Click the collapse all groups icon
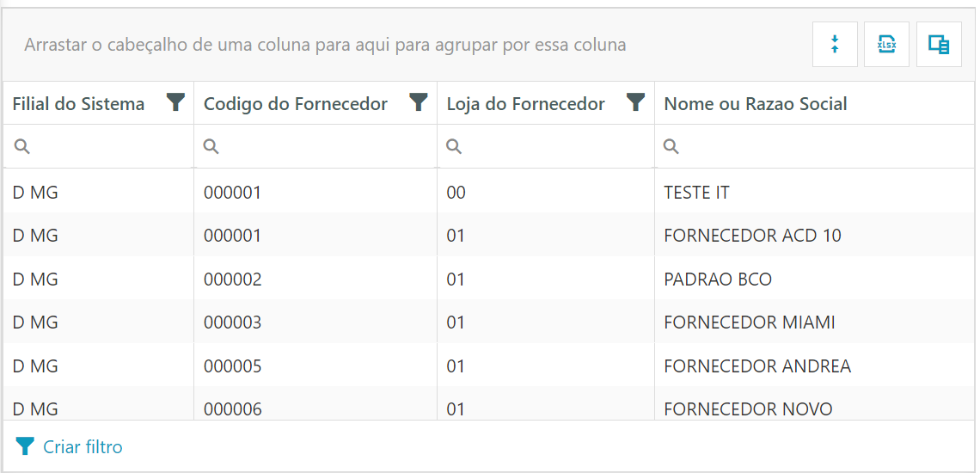 tap(835, 45)
